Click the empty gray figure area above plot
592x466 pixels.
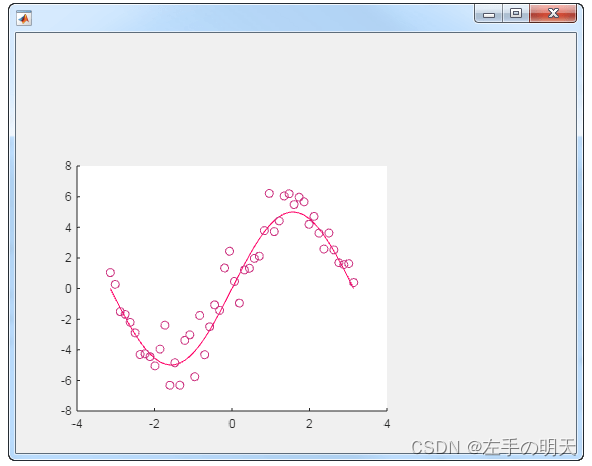point(296,94)
